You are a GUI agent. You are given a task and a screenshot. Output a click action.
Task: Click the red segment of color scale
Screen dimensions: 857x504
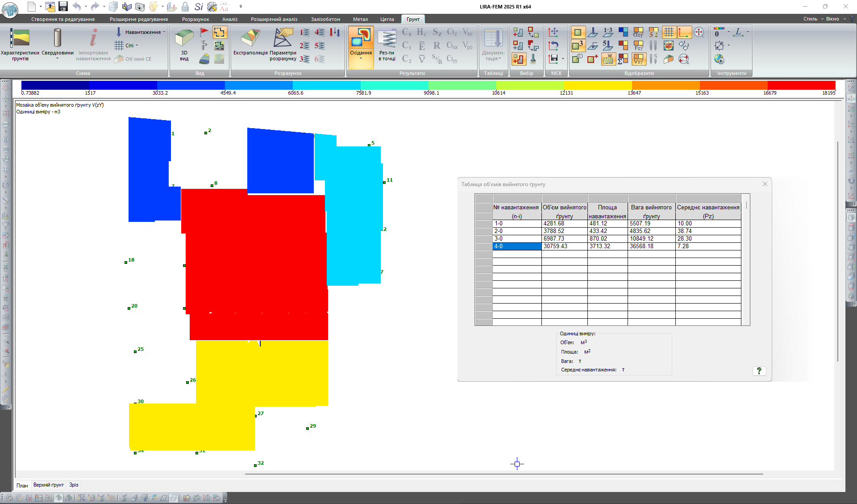801,85
